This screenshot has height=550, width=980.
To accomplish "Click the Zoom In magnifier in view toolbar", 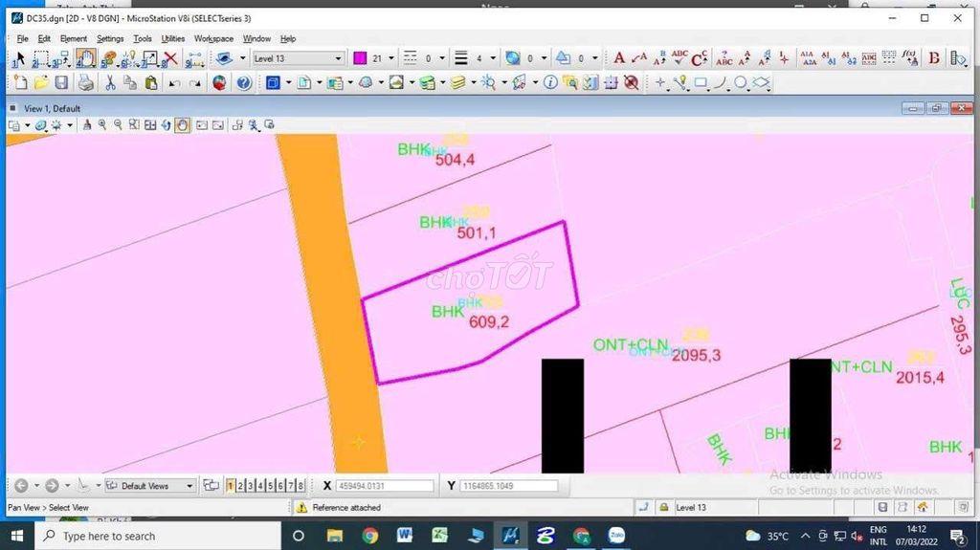I will (x=101, y=125).
